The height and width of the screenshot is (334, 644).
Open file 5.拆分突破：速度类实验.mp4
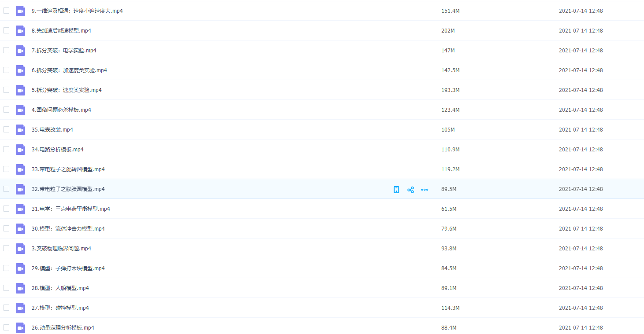67,90
